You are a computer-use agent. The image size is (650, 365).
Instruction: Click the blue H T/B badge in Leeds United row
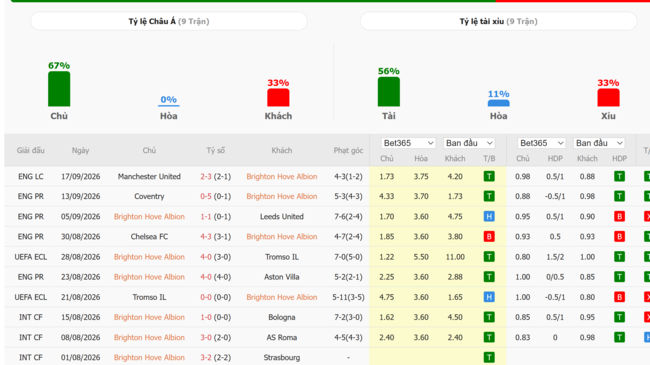(489, 217)
